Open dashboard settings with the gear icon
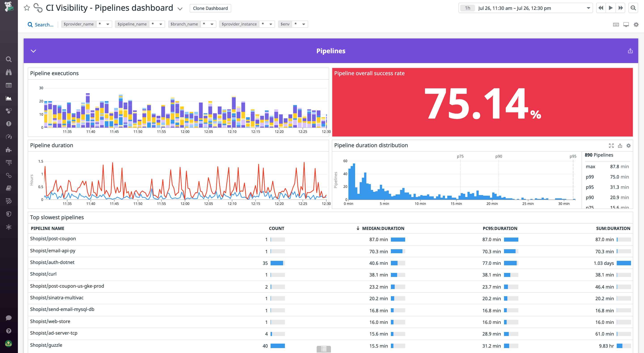This screenshot has width=644, height=353. [x=636, y=25]
